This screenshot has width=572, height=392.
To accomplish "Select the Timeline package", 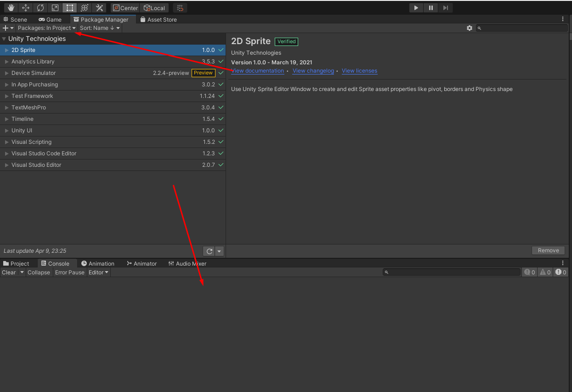I will click(x=113, y=119).
